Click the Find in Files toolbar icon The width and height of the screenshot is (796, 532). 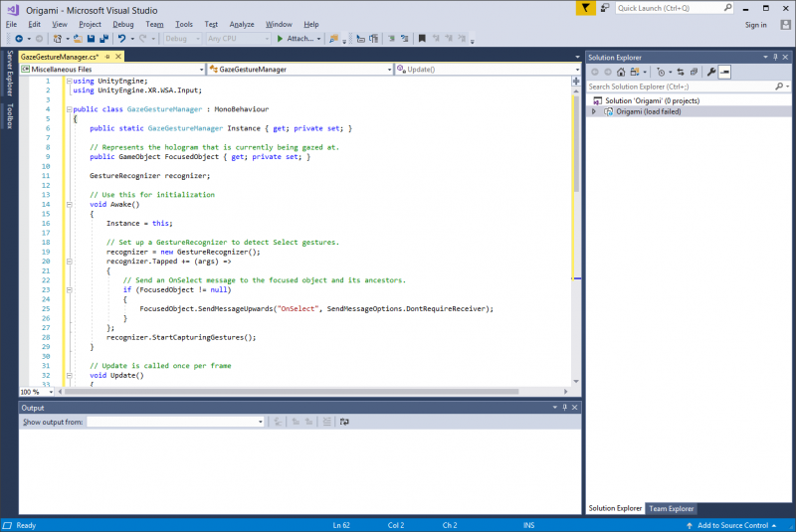(x=333, y=39)
